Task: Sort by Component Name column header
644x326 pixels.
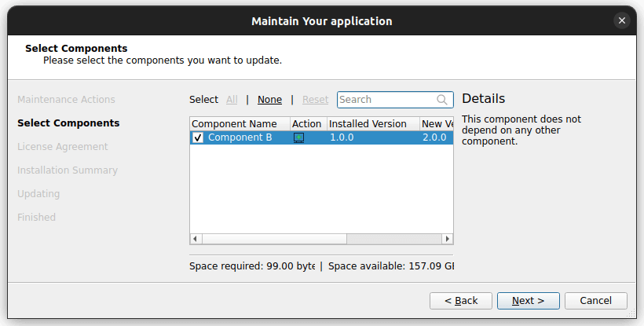Action: click(234, 123)
